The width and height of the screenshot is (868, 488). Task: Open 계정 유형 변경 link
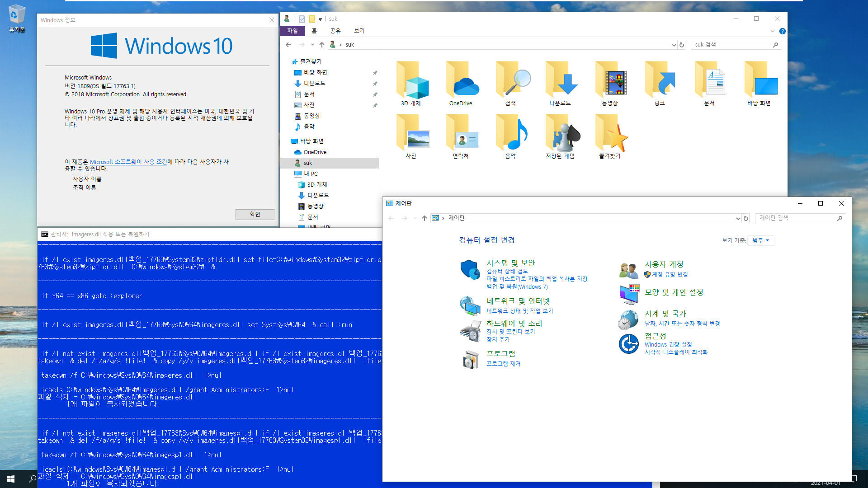pos(670,274)
